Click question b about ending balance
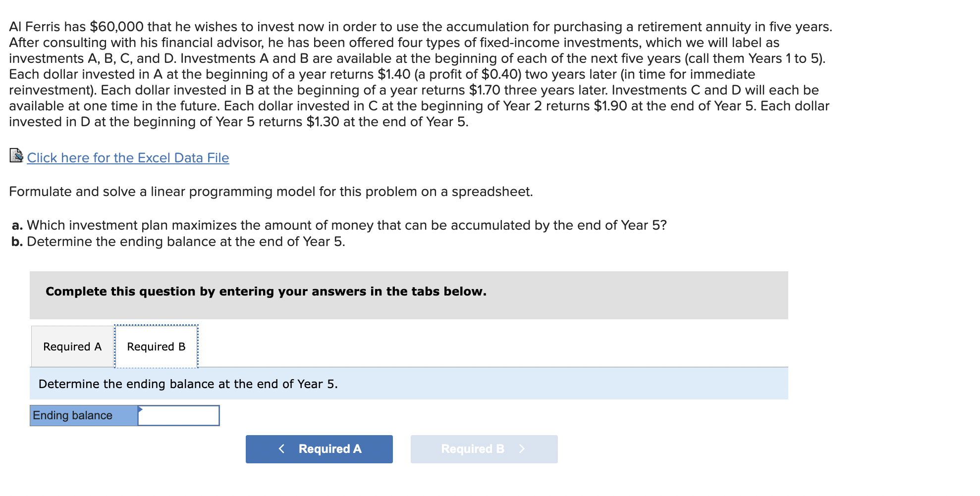980x496 pixels. 186,242
